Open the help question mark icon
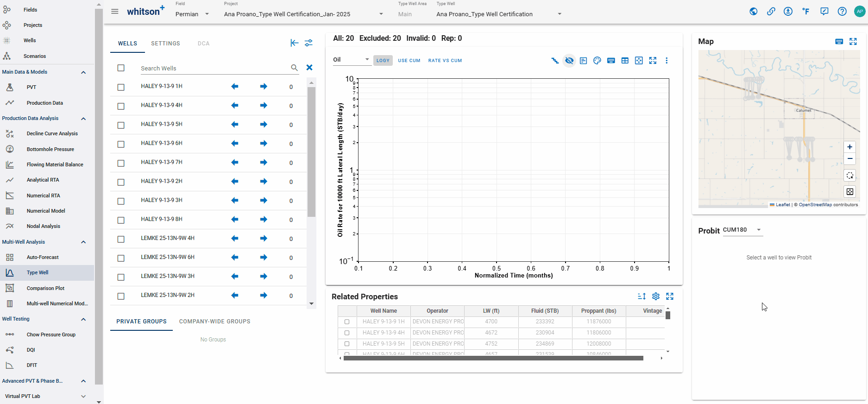Image resolution: width=868 pixels, height=404 pixels. (842, 12)
